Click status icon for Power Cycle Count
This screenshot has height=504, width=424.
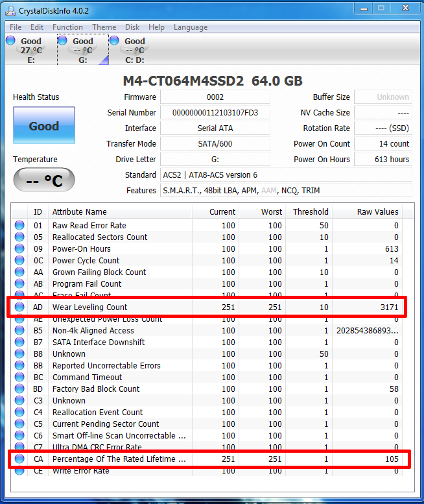(x=19, y=260)
